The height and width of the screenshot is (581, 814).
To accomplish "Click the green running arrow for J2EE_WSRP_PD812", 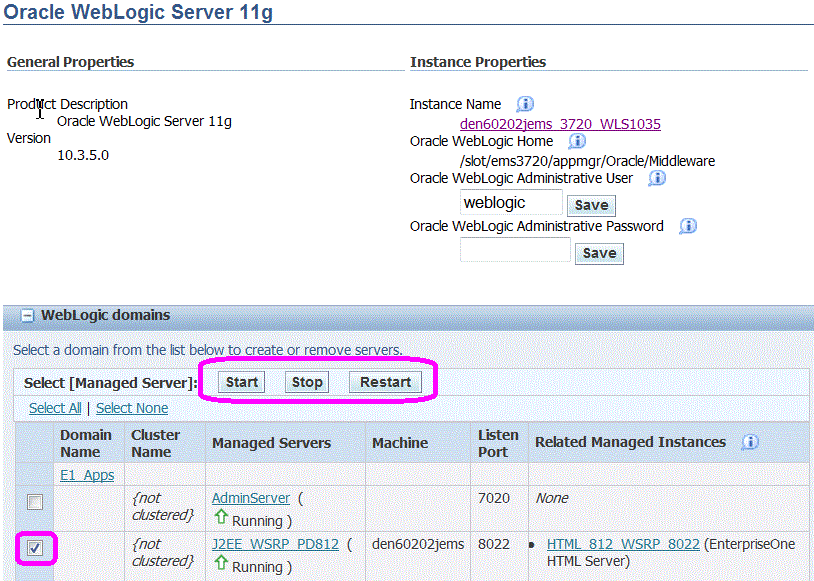I will tap(221, 563).
